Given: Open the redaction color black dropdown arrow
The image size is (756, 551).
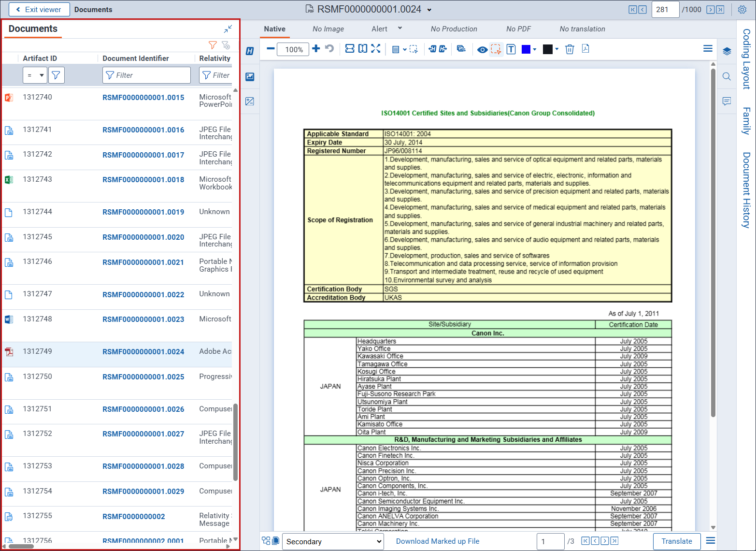Looking at the screenshot, I should (557, 49).
